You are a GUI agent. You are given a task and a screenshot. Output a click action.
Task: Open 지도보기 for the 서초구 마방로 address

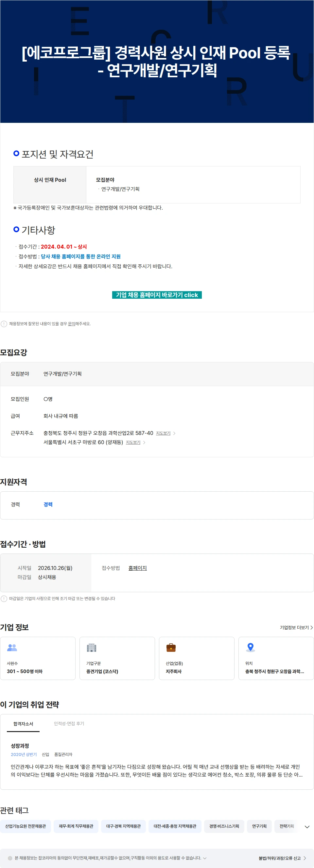[x=133, y=443]
